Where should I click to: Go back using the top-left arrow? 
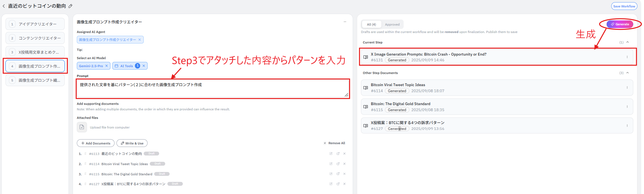click(x=4, y=6)
